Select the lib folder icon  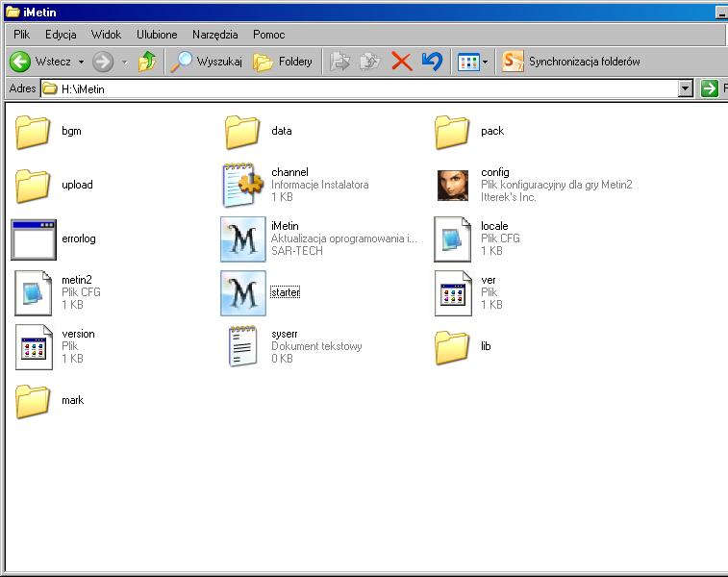(x=452, y=348)
